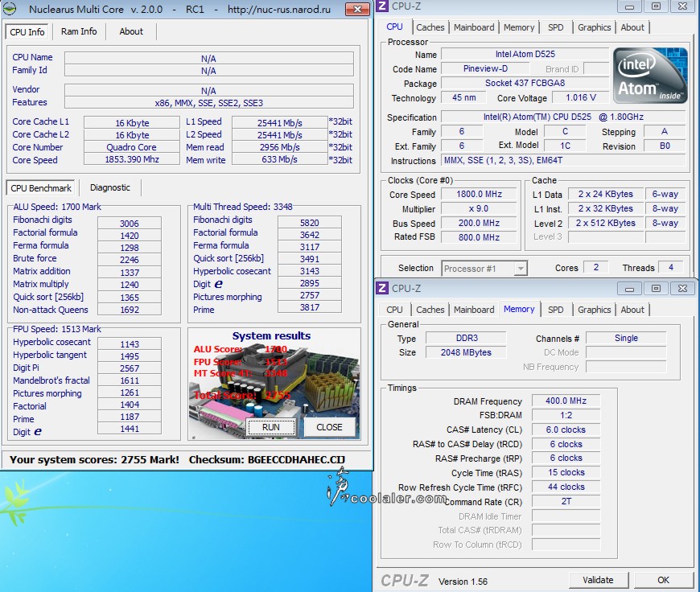Click CPU-Z logo icon in top window title

(383, 6)
